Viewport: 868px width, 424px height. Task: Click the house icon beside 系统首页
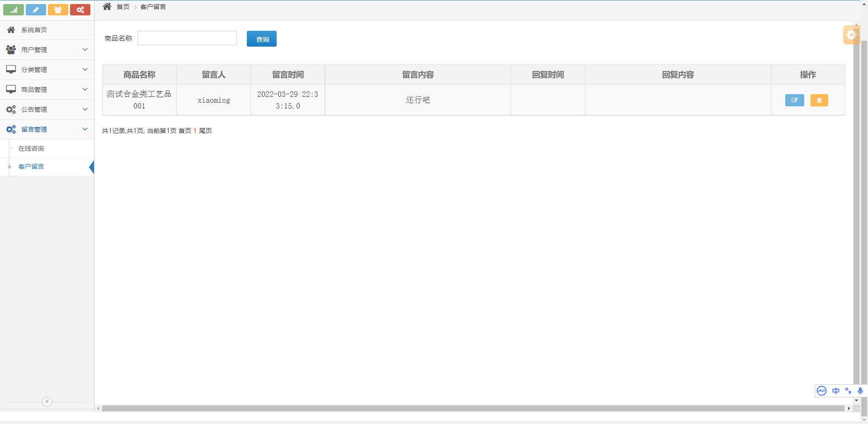pos(11,30)
